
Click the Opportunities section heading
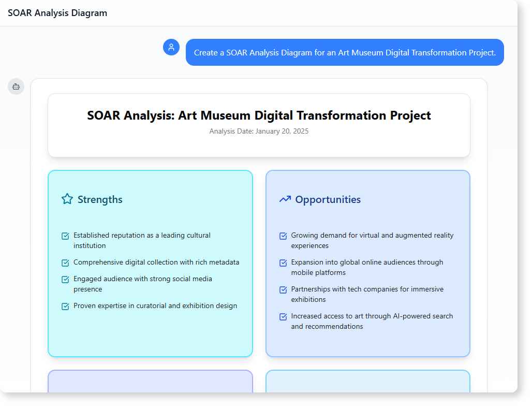(328, 199)
